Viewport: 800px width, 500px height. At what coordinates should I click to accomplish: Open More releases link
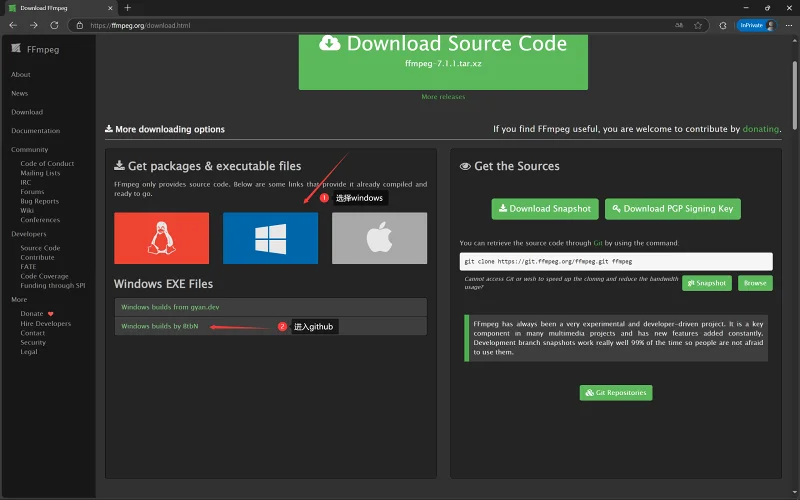(443, 96)
